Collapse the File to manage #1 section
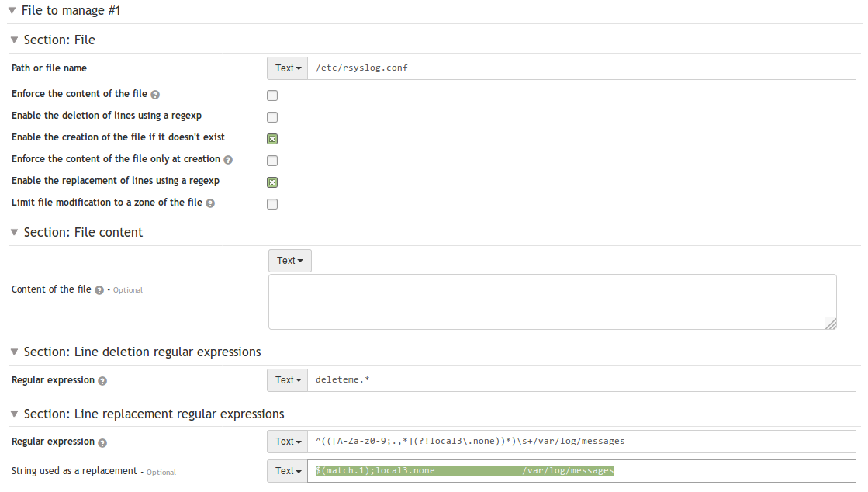This screenshot has width=868, height=492. [12, 11]
